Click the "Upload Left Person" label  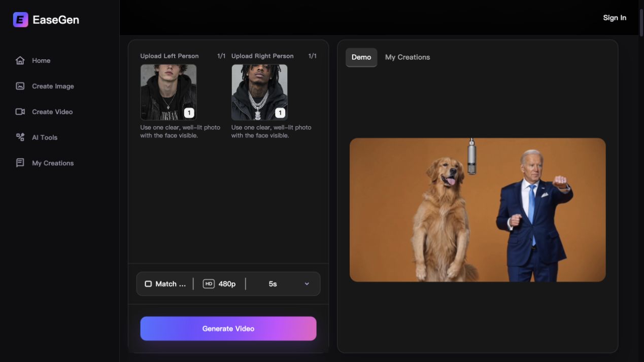170,56
